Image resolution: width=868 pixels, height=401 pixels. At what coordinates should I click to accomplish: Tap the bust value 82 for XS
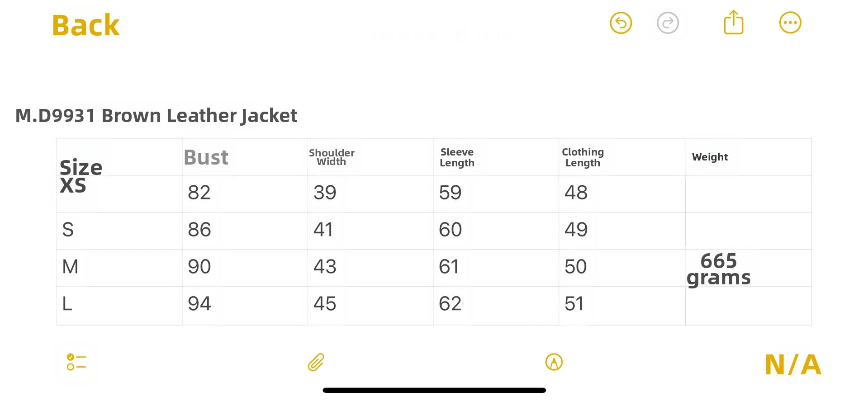point(199,193)
